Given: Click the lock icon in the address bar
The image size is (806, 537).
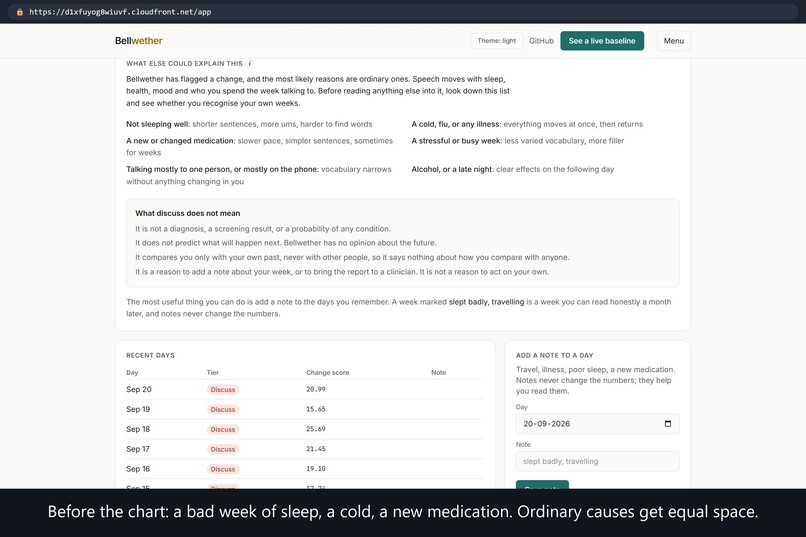Looking at the screenshot, I should [20, 12].
